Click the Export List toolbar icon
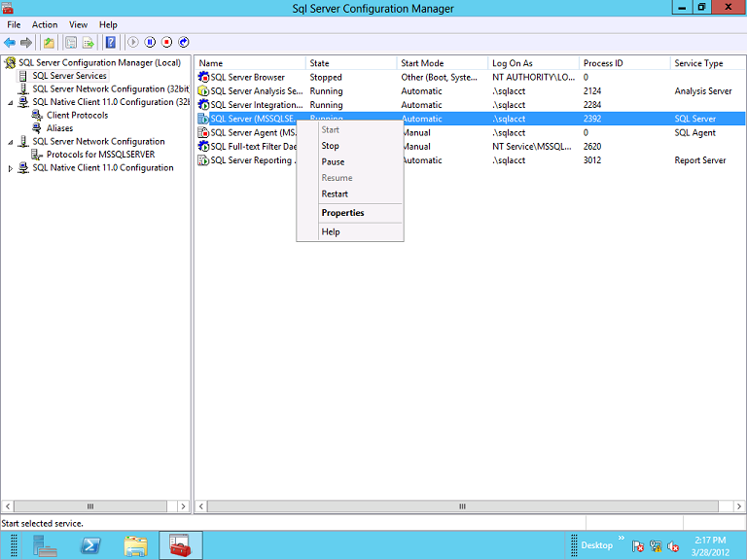The height and width of the screenshot is (560, 747). click(89, 43)
